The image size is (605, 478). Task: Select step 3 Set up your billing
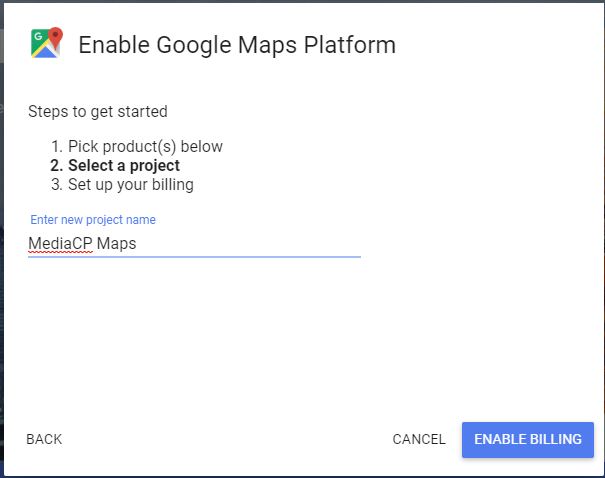(122, 184)
